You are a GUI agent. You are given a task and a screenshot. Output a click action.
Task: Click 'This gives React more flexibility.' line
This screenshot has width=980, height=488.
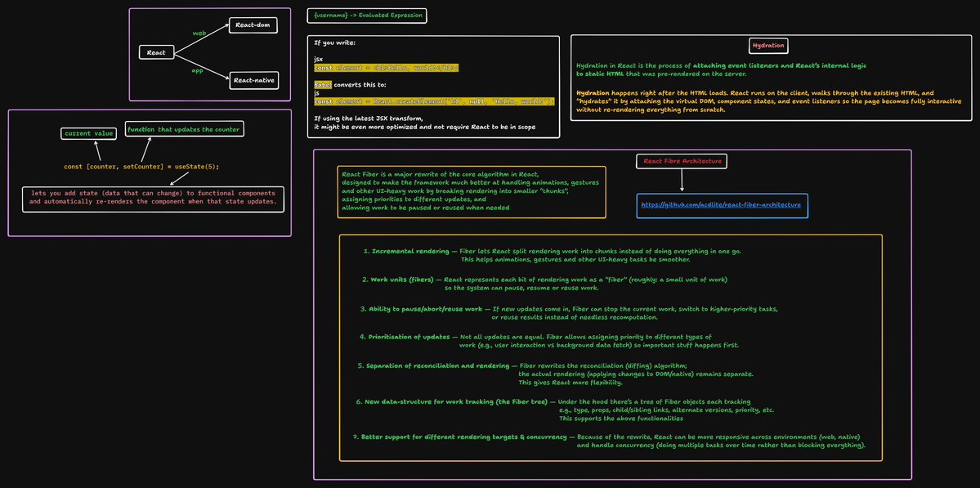coord(570,382)
